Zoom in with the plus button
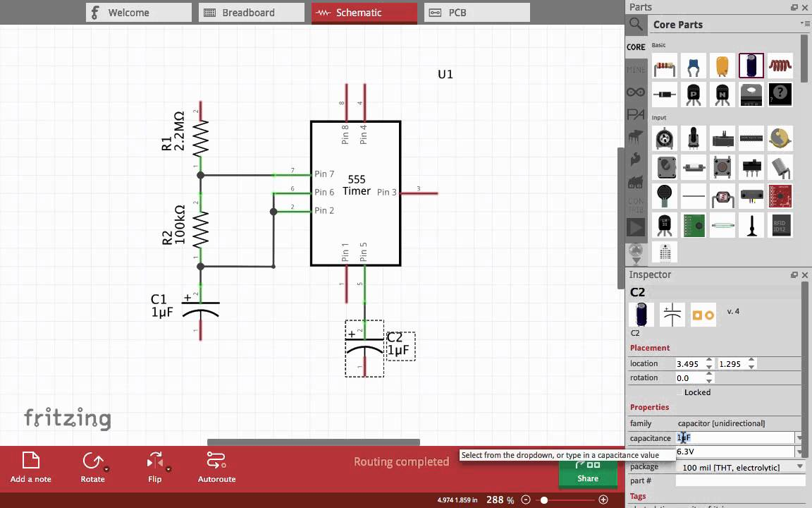 tap(603, 500)
